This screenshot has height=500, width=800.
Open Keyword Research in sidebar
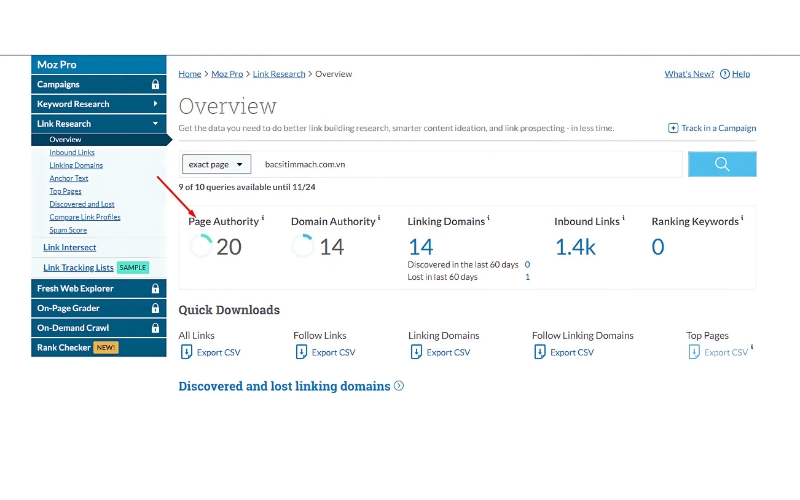98,104
